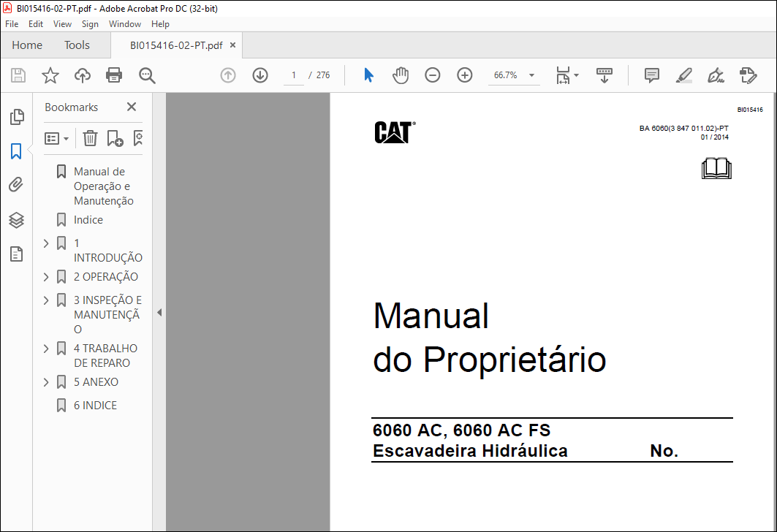Jump to Manual de Operação e Manutenção bookmark

coord(104,186)
